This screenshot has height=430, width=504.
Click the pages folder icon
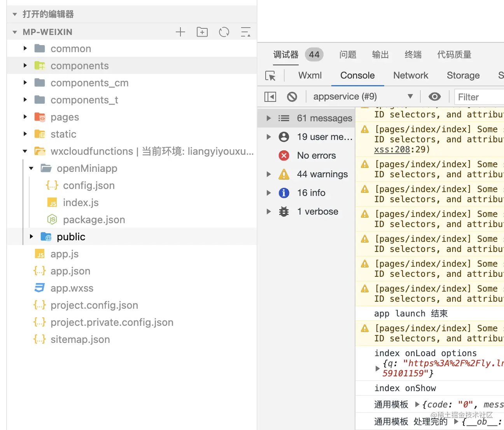coord(40,117)
